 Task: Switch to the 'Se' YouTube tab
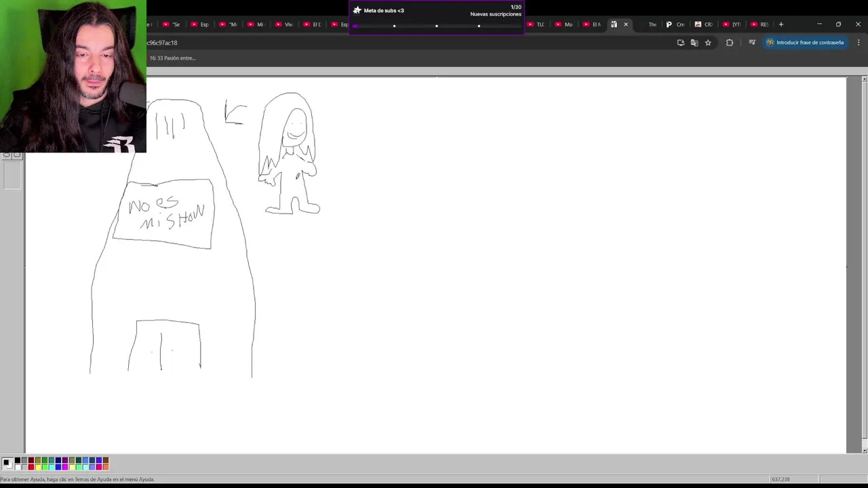click(x=172, y=24)
